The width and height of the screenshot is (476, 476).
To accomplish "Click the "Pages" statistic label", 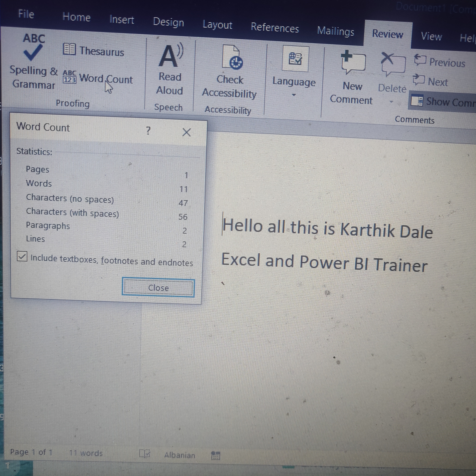I will tap(37, 169).
